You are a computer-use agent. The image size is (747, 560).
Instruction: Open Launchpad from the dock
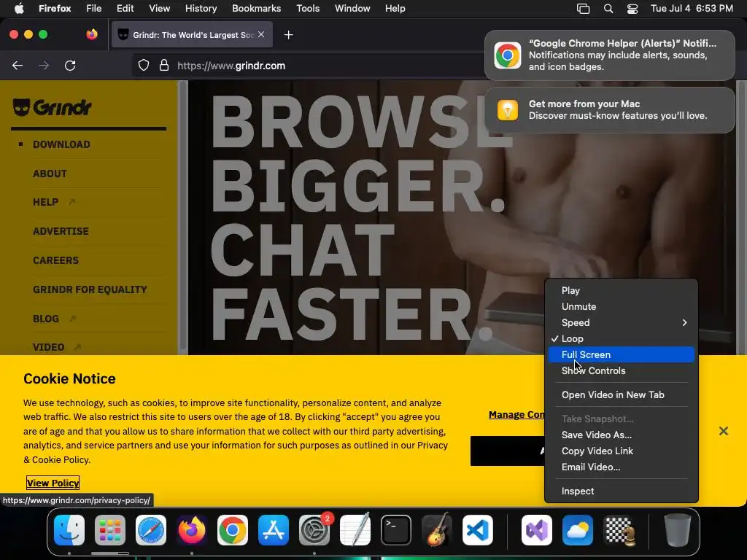pos(110,530)
